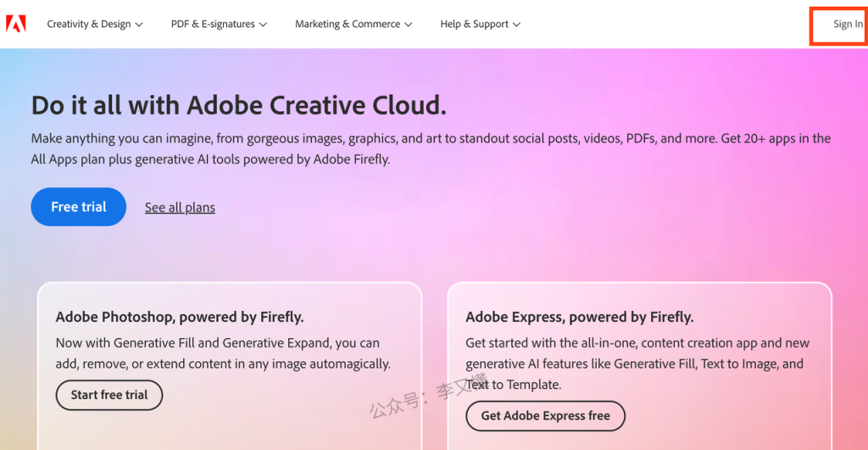Select the Adobe Photoshop, powered by Firefly title
868x450 pixels.
180,317
